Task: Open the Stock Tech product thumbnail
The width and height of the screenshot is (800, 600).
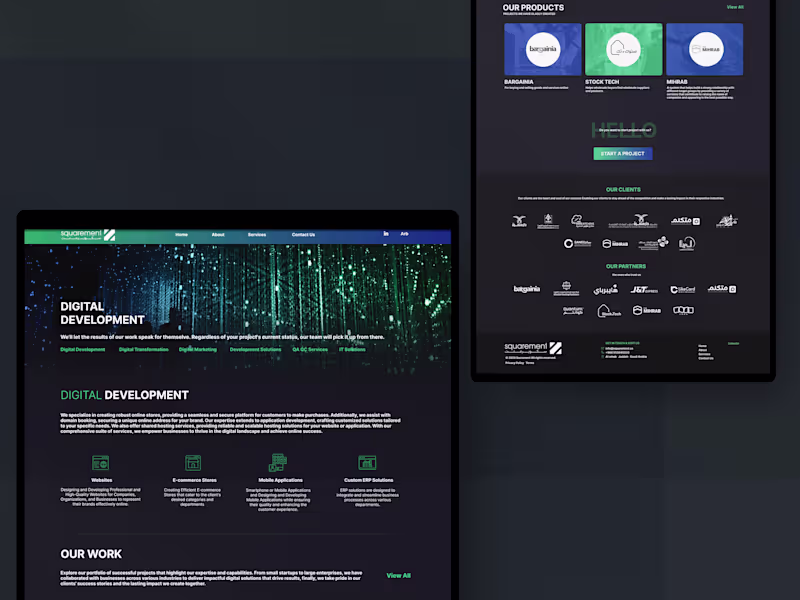Action: tap(623, 49)
